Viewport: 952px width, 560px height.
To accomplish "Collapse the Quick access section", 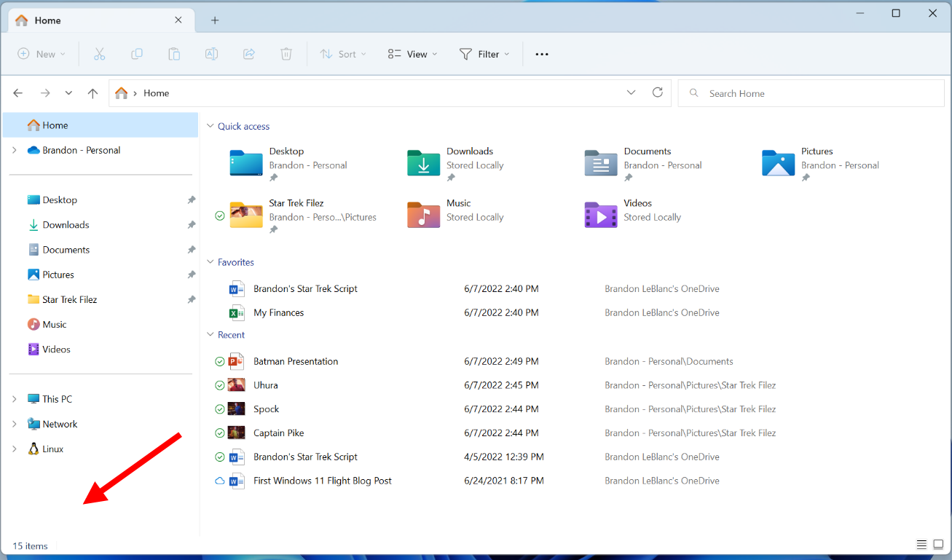I will tap(211, 126).
